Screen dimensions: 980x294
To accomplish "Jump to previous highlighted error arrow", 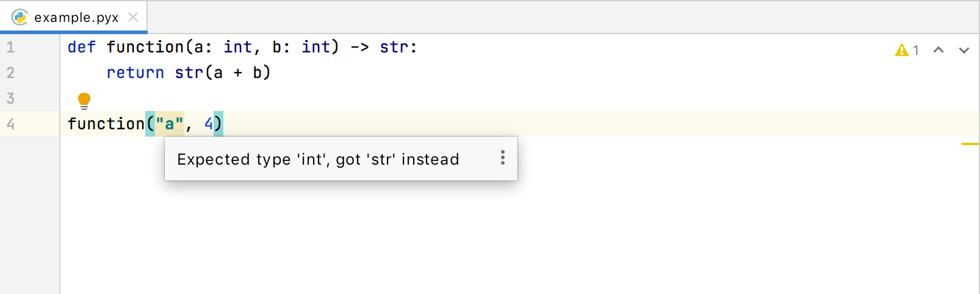I will click(939, 50).
